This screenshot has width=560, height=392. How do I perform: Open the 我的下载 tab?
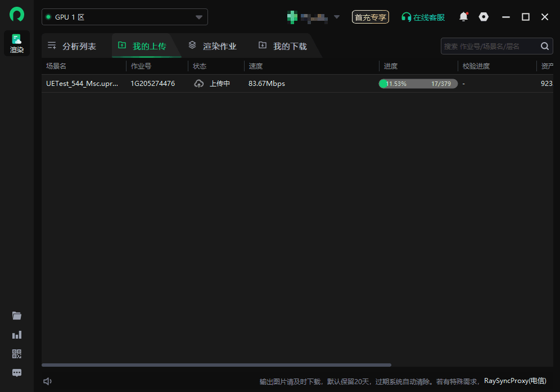click(283, 46)
